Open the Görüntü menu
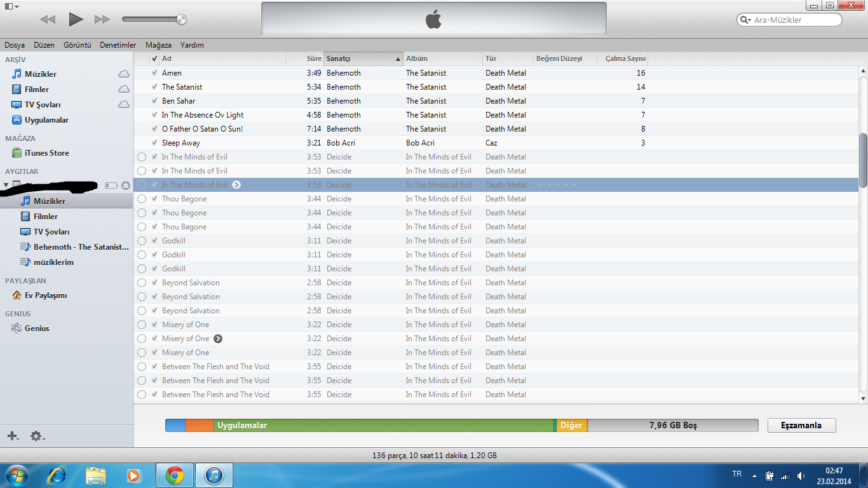Viewport: 868px width, 488px height. pyautogui.click(x=78, y=45)
